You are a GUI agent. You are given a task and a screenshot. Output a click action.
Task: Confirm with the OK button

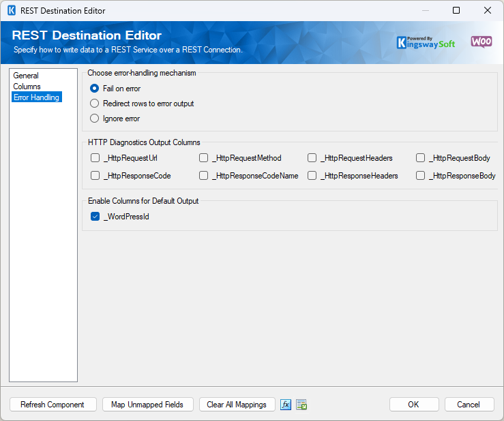coord(414,404)
